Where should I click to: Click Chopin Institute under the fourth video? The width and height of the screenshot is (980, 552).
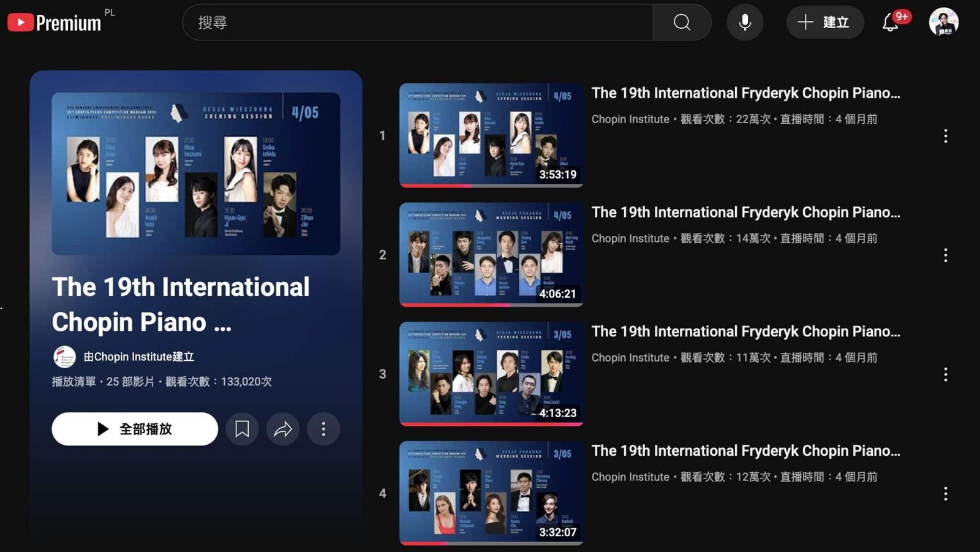(x=630, y=477)
